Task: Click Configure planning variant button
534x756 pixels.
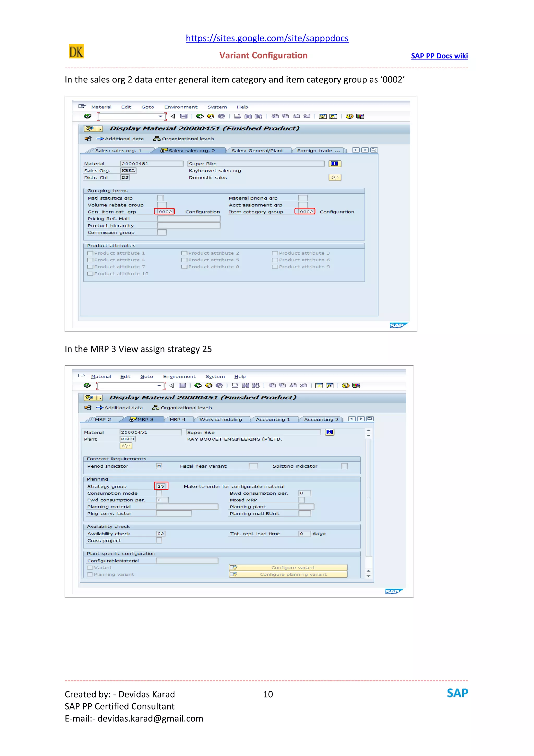Action: pos(288,575)
